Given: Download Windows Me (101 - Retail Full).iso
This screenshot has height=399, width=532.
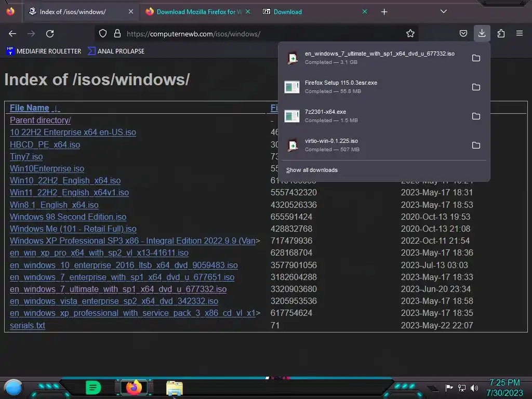Looking at the screenshot, I should click(x=73, y=229).
